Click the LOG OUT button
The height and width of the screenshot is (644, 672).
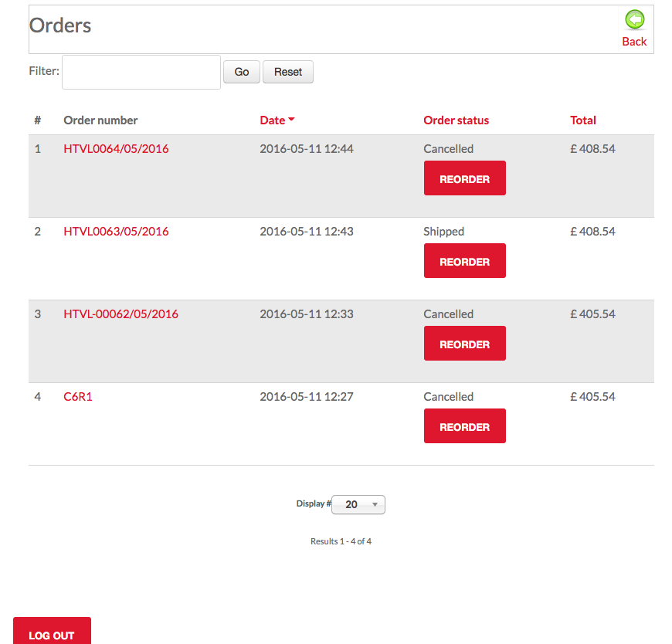tap(52, 631)
